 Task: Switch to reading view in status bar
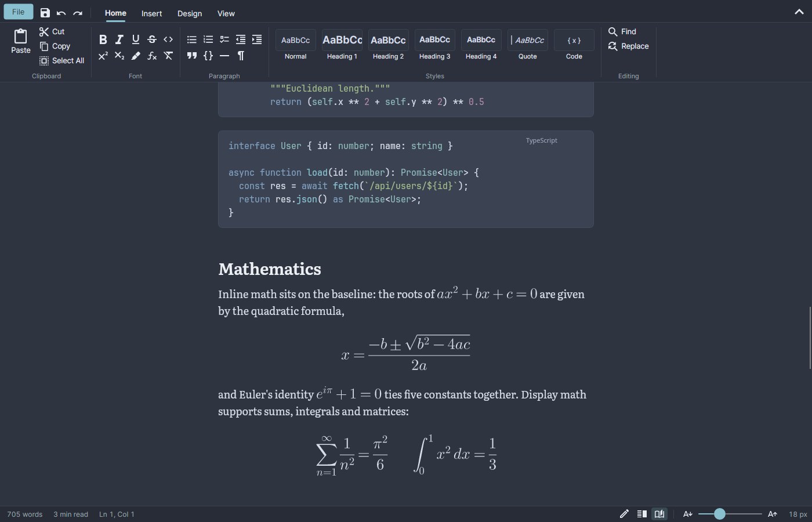659,514
